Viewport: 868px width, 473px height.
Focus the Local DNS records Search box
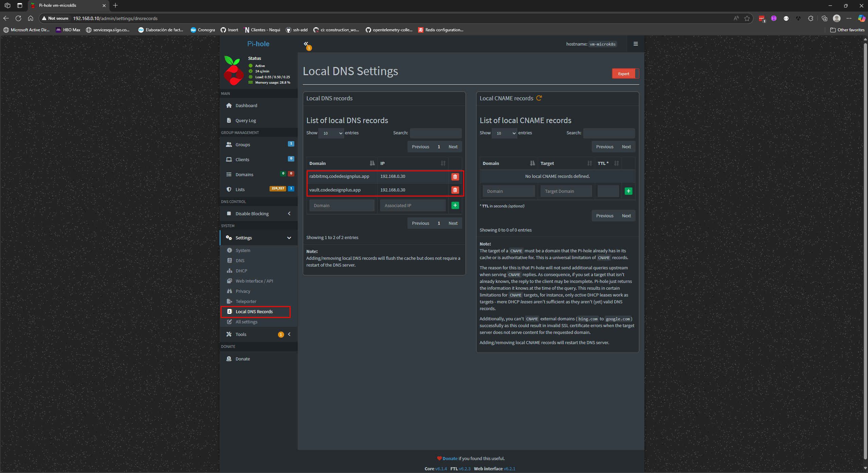pos(436,133)
